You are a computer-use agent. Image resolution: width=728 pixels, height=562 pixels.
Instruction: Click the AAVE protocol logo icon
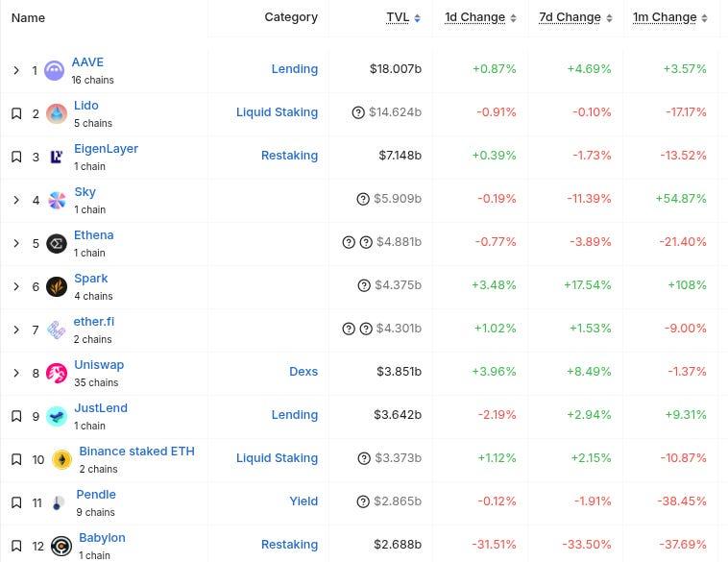click(x=55, y=70)
